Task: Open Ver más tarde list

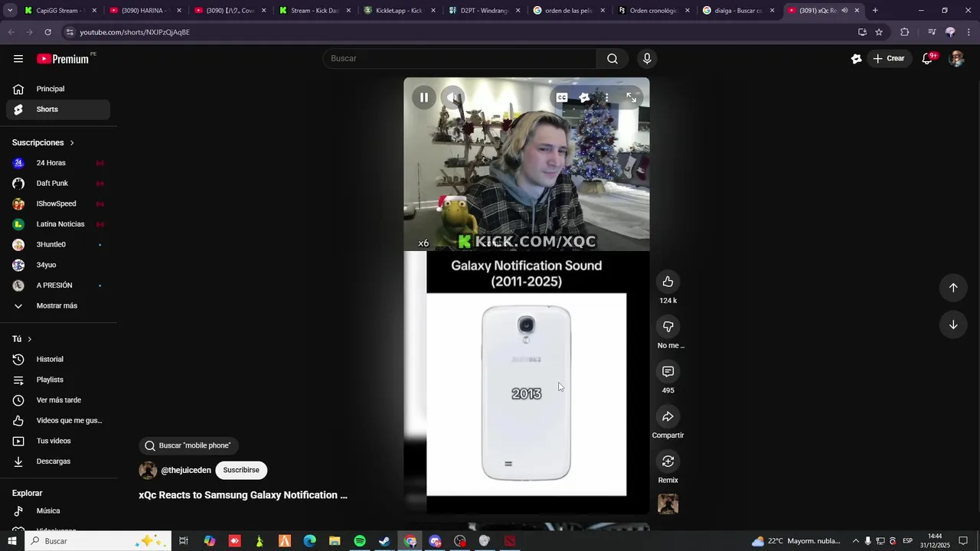Action: coord(58,400)
